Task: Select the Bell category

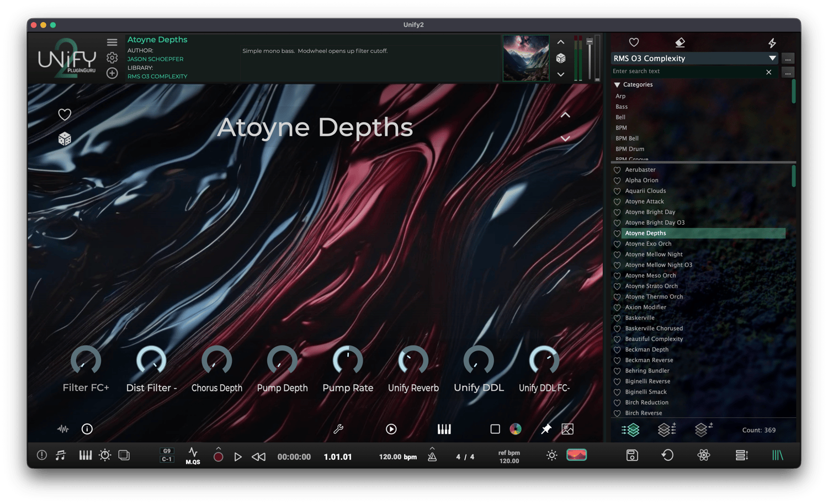Action: 620,117
